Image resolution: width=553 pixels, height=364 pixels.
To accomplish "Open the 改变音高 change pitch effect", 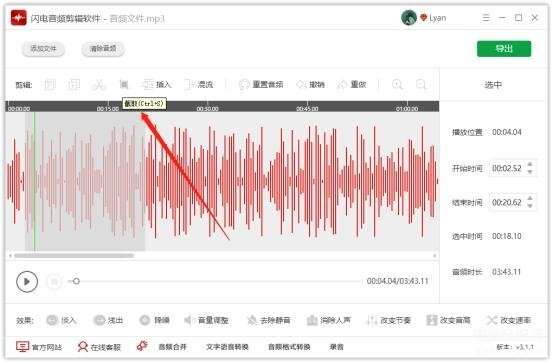I will coord(448,320).
